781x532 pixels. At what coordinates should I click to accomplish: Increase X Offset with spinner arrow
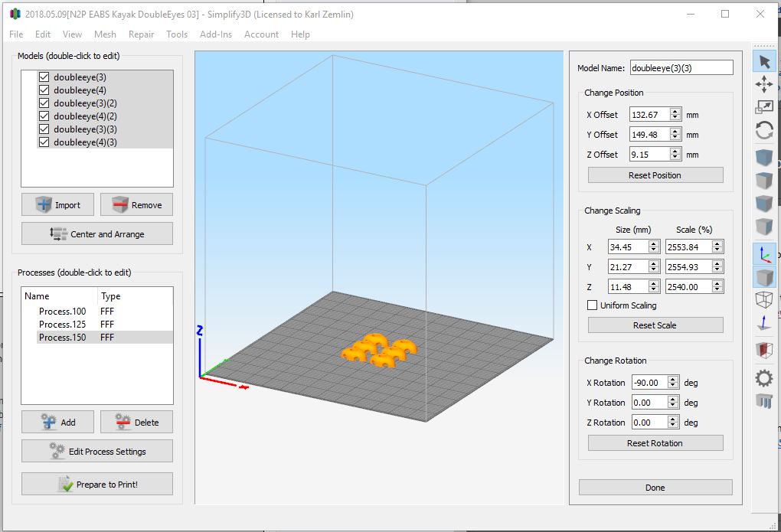tap(675, 111)
